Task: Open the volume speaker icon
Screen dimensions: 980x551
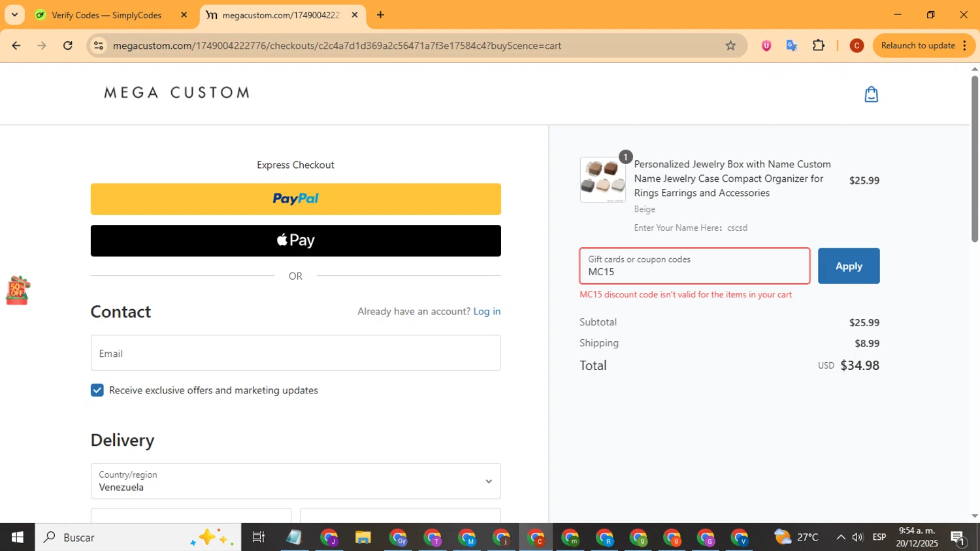Action: (x=858, y=537)
